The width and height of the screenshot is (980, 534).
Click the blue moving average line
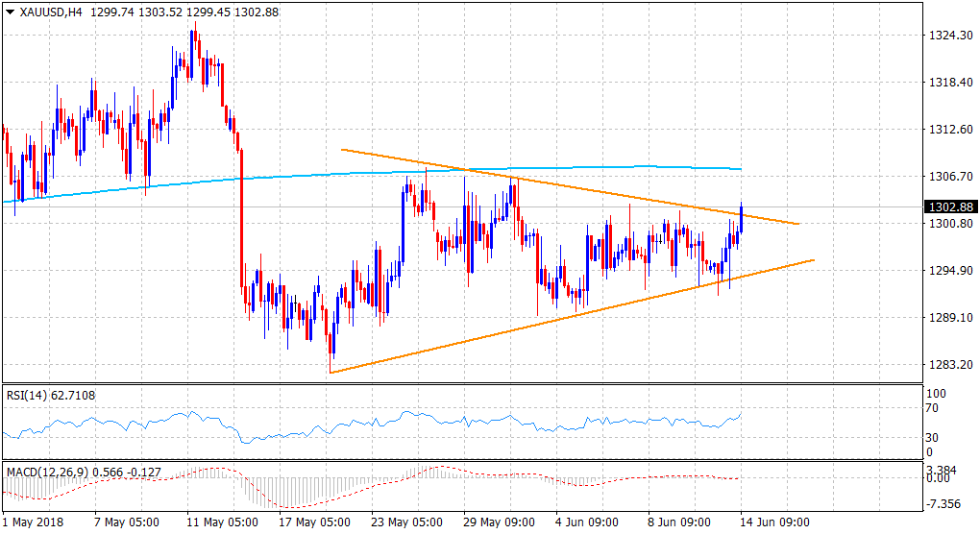click(x=288, y=177)
